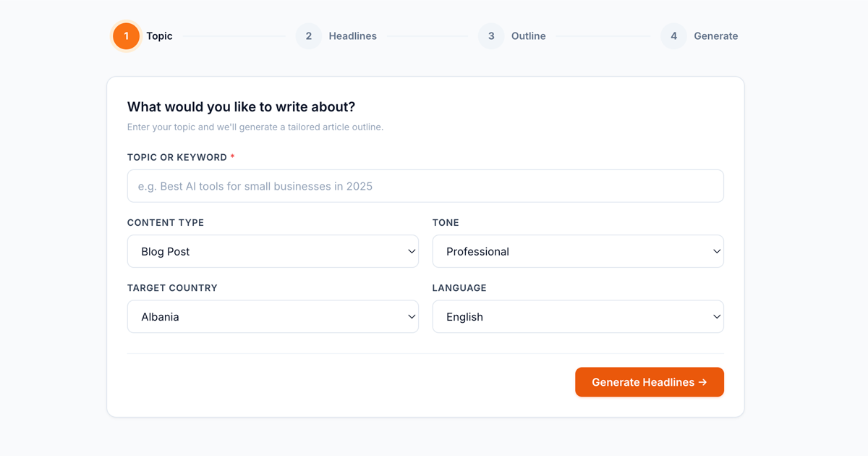Click the orange step 1 circle

tap(126, 36)
